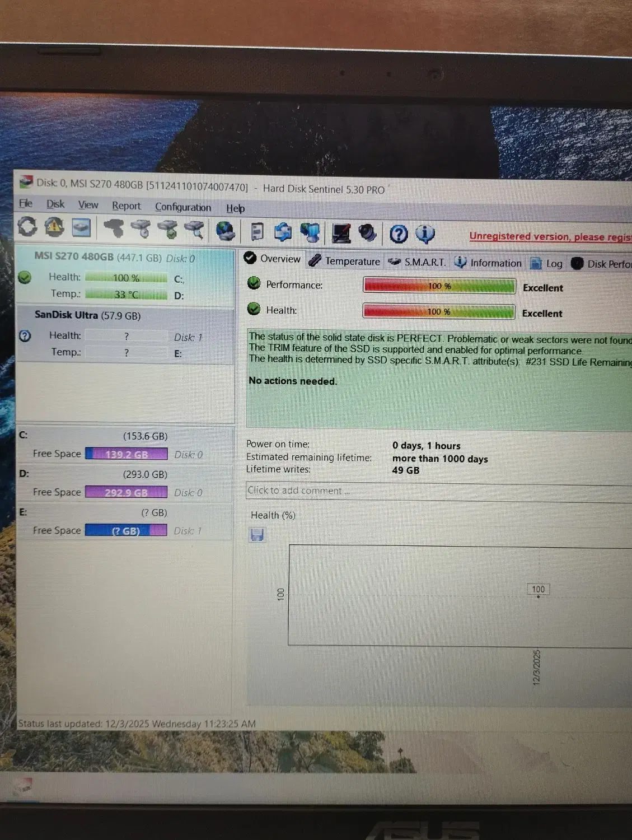The image size is (632, 840).
Task: Open the document report toolbar icon
Action: (257, 231)
